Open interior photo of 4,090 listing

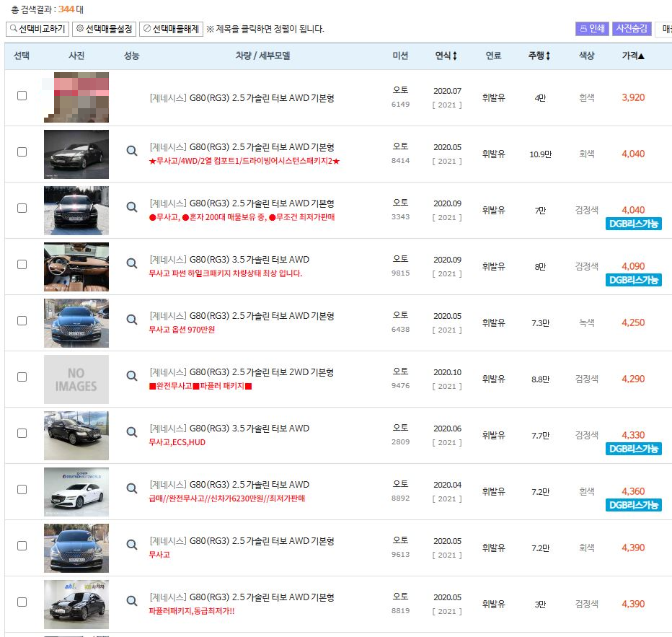(76, 267)
